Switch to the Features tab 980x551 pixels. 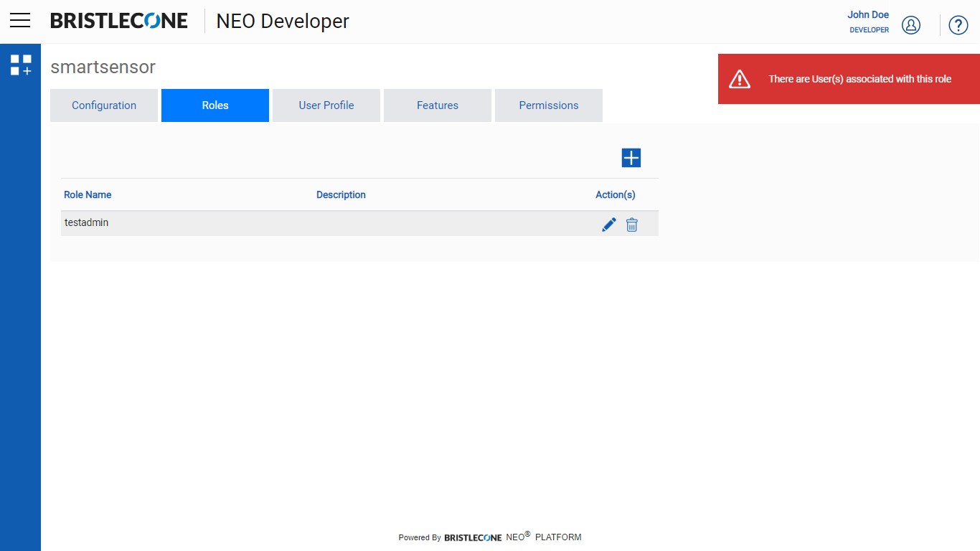pos(437,105)
